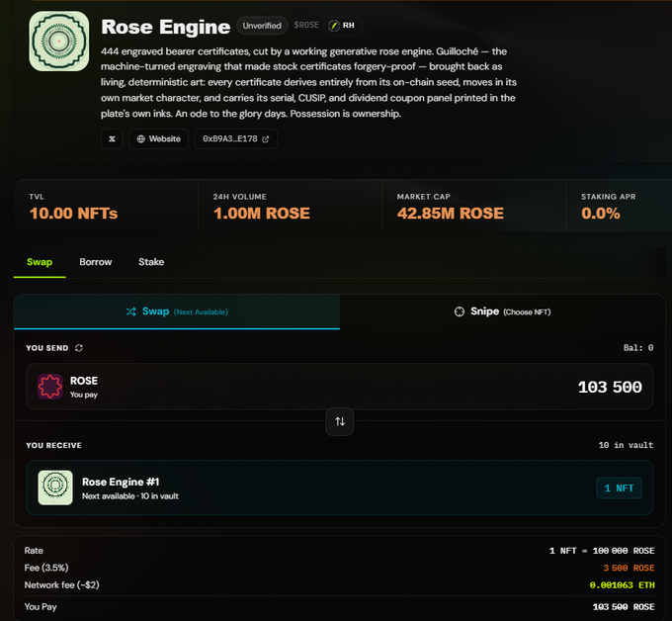
Task: Click the Market Cap value 42.85M ROSE
Action: (x=450, y=214)
